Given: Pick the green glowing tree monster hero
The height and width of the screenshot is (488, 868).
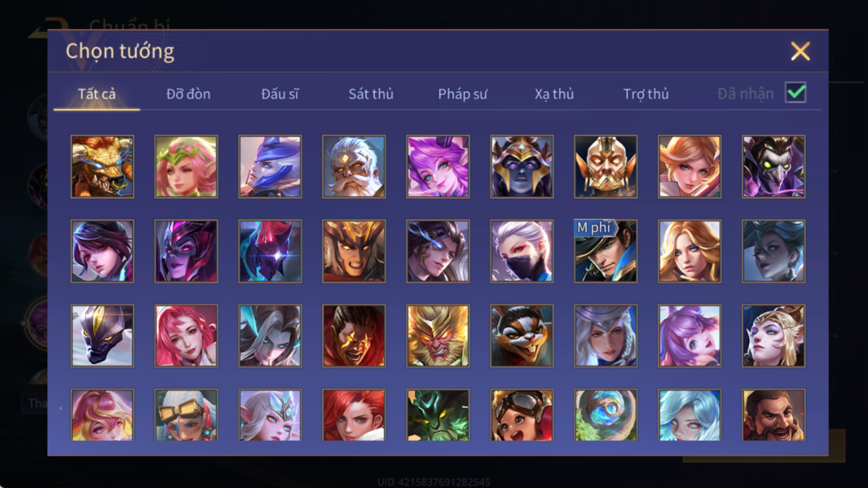Looking at the screenshot, I should point(438,414).
